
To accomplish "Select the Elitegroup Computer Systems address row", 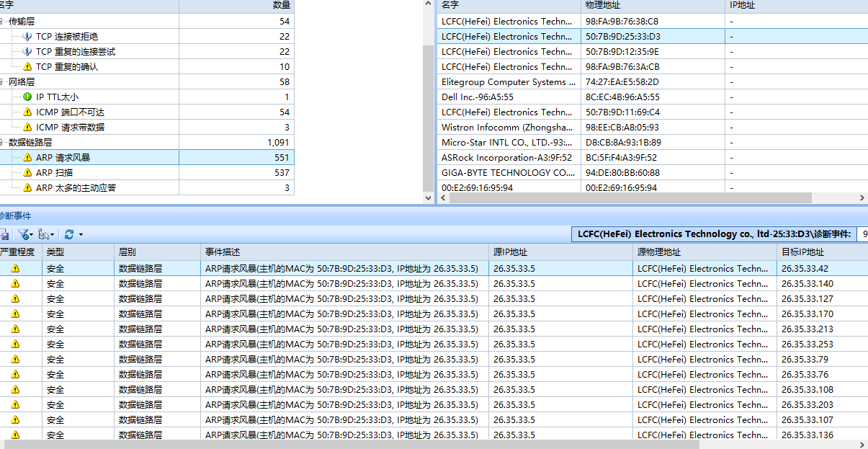I will pos(653,81).
